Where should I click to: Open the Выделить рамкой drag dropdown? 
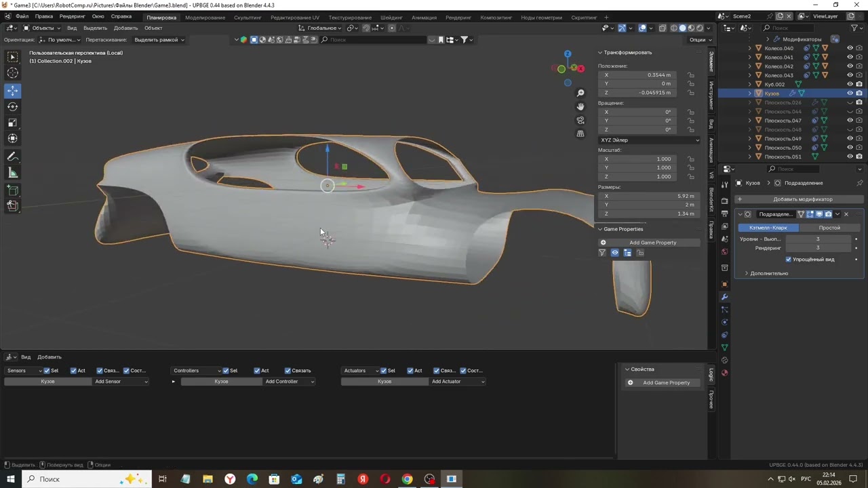(x=159, y=40)
